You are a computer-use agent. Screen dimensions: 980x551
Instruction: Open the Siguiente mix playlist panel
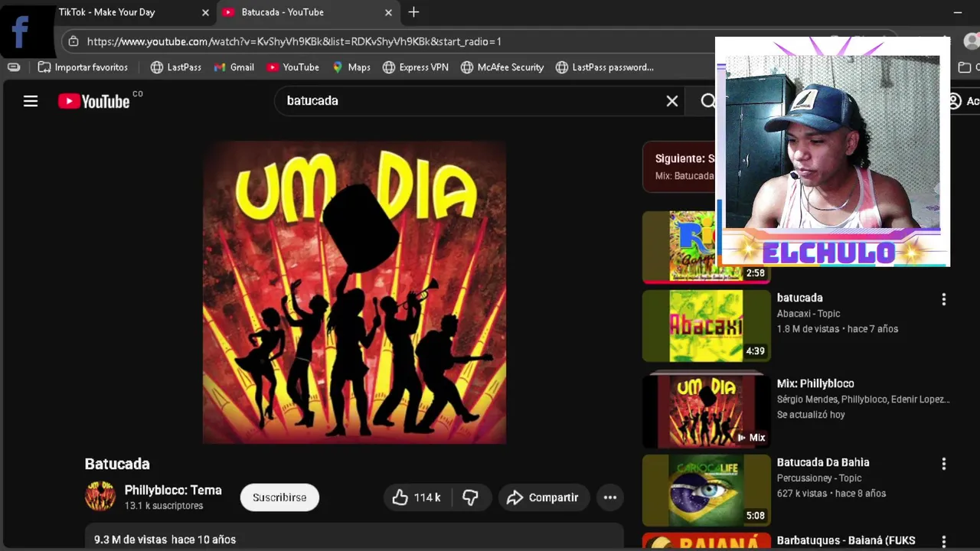[x=680, y=166]
